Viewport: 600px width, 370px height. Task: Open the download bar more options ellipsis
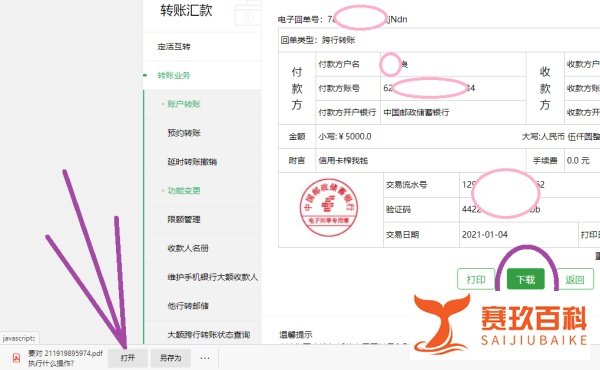pyautogui.click(x=205, y=358)
